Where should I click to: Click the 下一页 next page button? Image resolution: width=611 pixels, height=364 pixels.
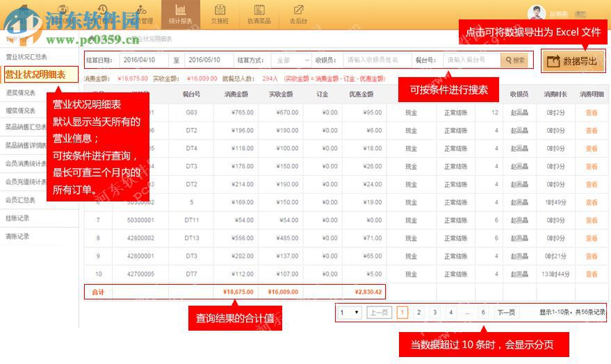tap(506, 312)
